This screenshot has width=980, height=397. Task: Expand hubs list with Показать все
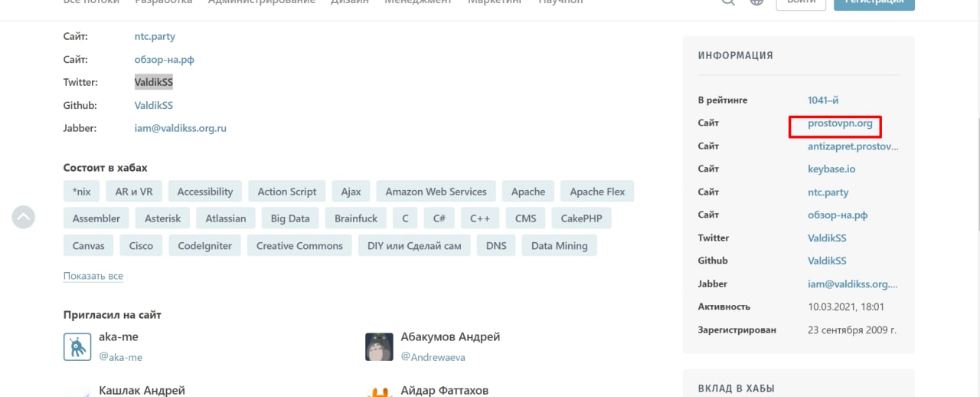93,276
